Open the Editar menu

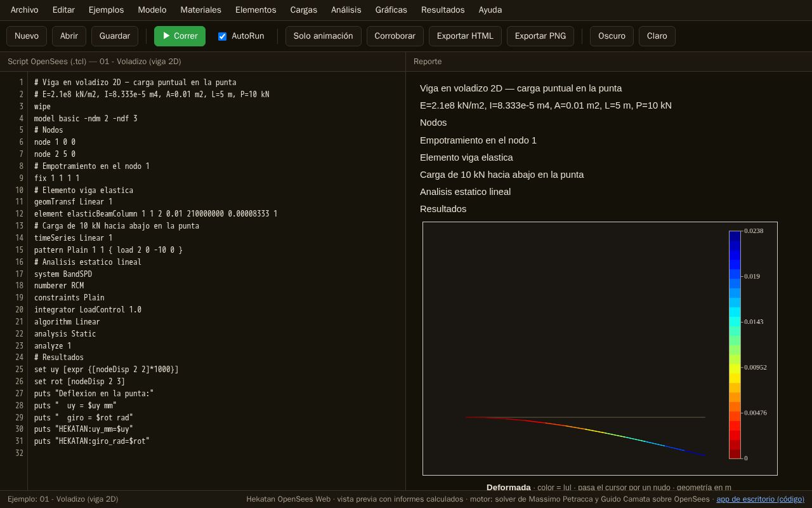click(63, 10)
